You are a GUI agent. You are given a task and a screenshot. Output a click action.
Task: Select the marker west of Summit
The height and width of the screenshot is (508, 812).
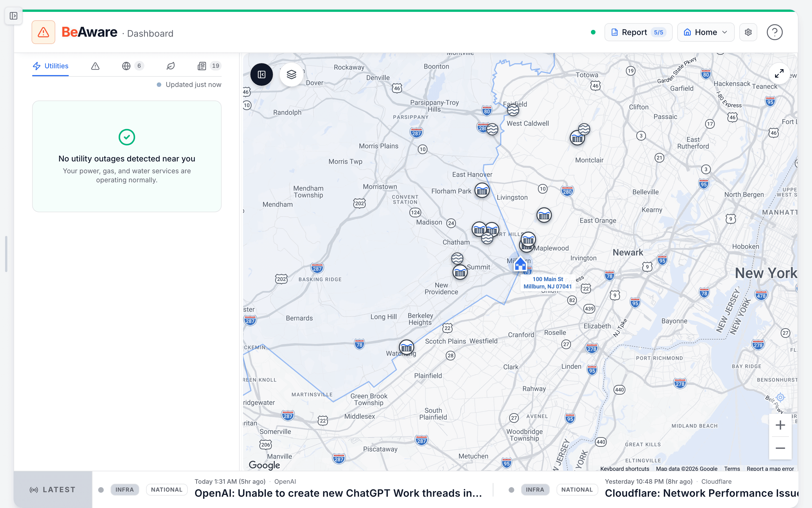tap(460, 272)
